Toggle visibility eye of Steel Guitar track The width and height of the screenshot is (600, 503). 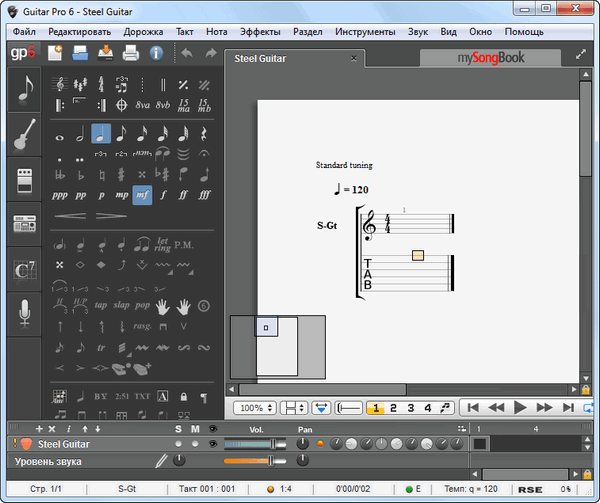click(212, 443)
